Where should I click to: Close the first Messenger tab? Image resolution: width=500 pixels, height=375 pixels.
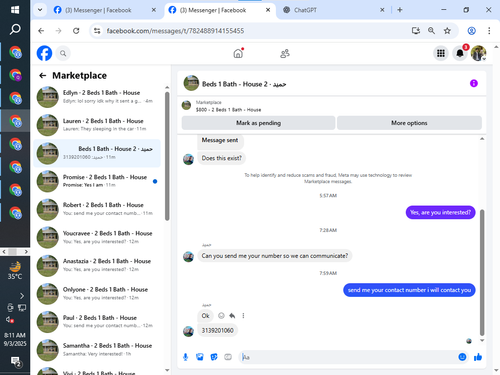[154, 10]
